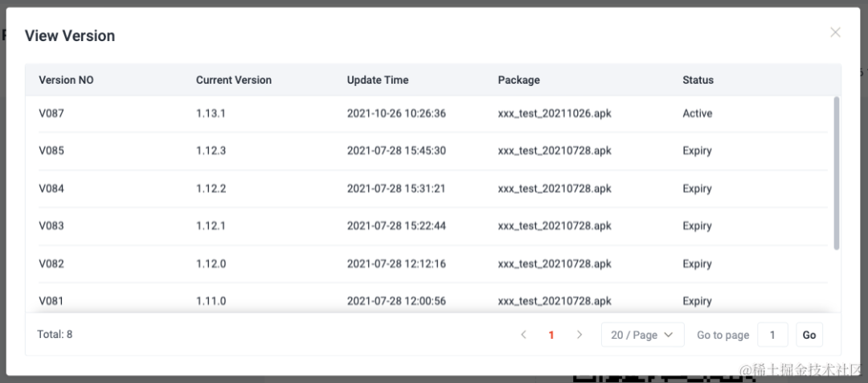Go to previous page arrow
Screen dimensions: 868x383
tap(523, 335)
